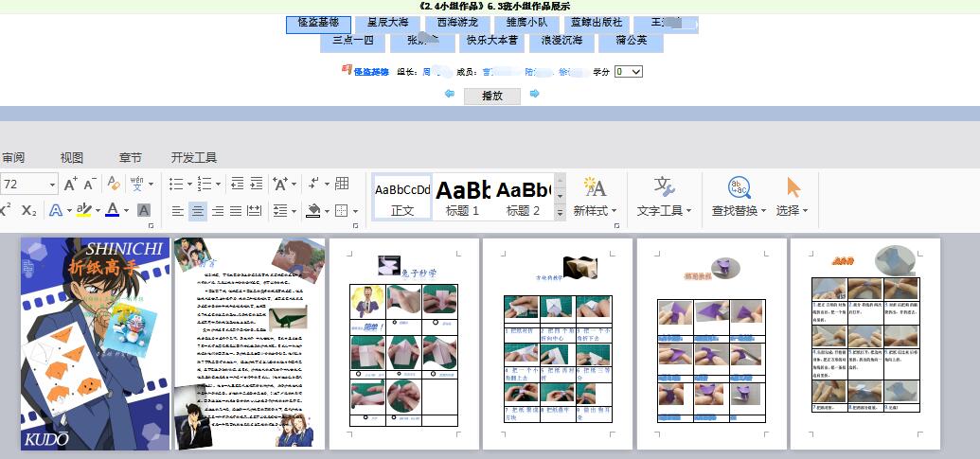Viewport: 980px width, 459px height.
Task: Apply distributed alignment
Action: [255, 211]
